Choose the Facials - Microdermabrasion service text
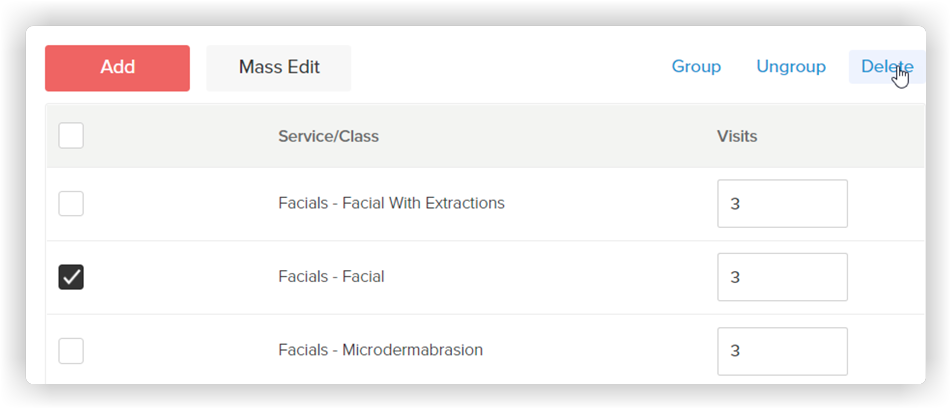Screen dimensions: 951x409 click(x=380, y=350)
